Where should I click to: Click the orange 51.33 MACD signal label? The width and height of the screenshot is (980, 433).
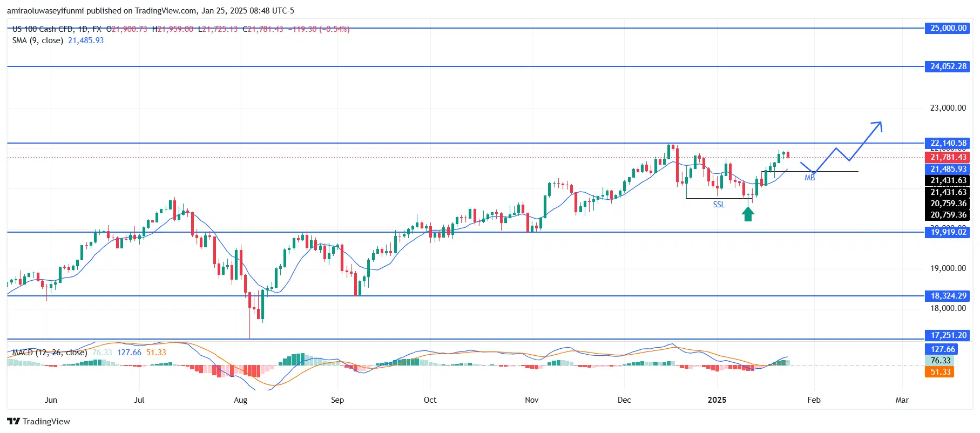click(x=940, y=372)
